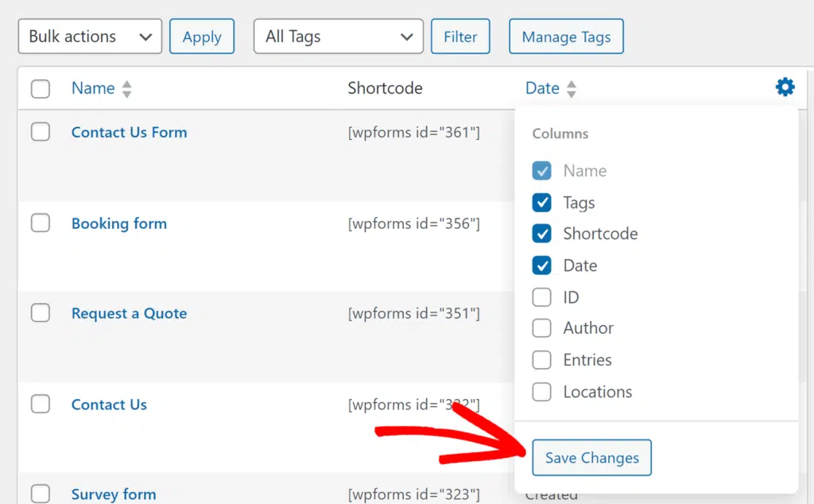This screenshot has width=814, height=504.
Task: Click the Locations label in columns list
Action: (598, 392)
